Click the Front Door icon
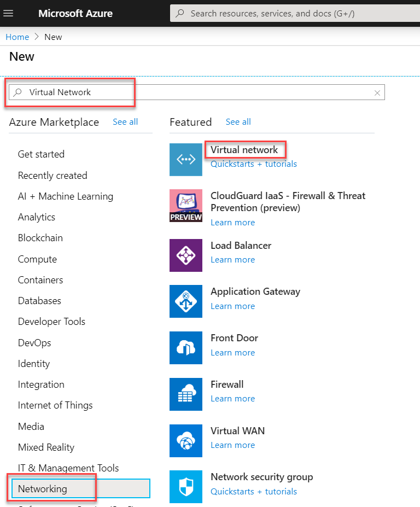420x507 pixels. 186,348
